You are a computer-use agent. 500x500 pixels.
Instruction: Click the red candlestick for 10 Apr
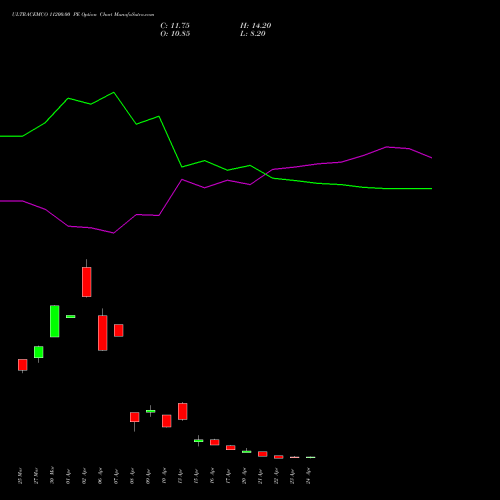tap(167, 421)
